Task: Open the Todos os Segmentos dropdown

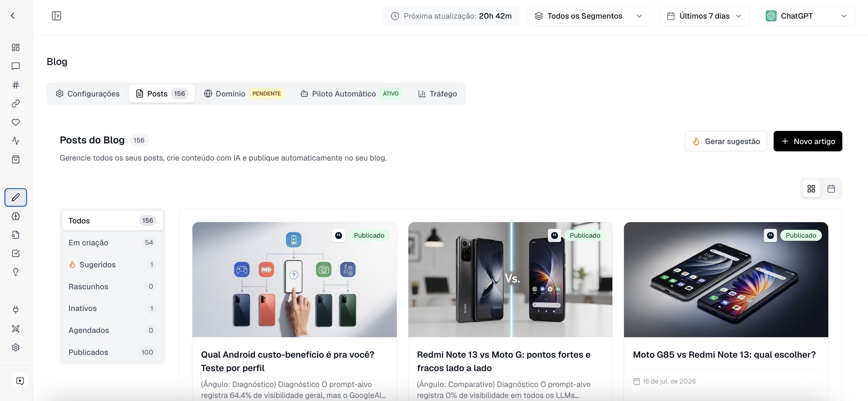Action: 589,16
